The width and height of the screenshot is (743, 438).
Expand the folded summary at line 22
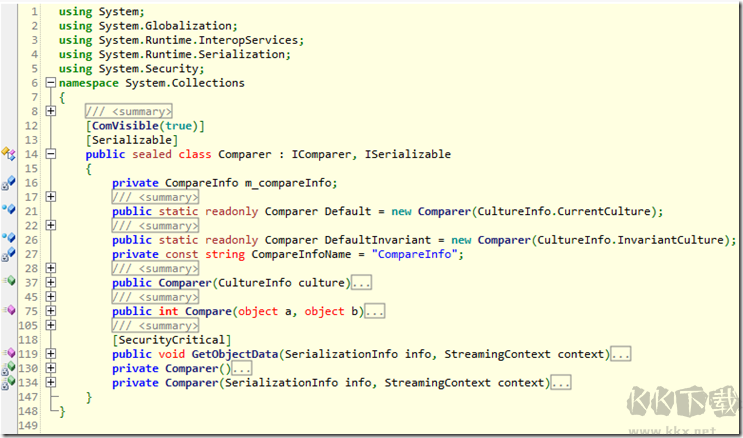point(50,225)
